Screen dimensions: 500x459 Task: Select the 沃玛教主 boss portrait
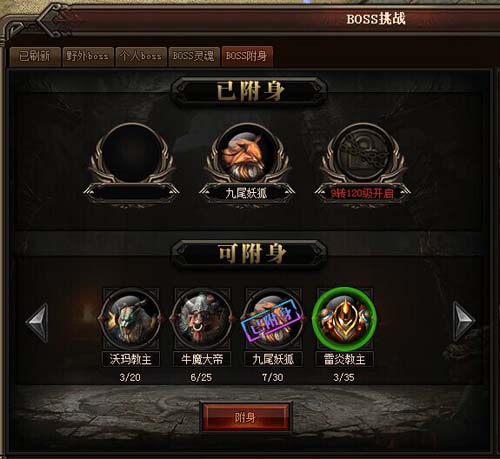[131, 319]
